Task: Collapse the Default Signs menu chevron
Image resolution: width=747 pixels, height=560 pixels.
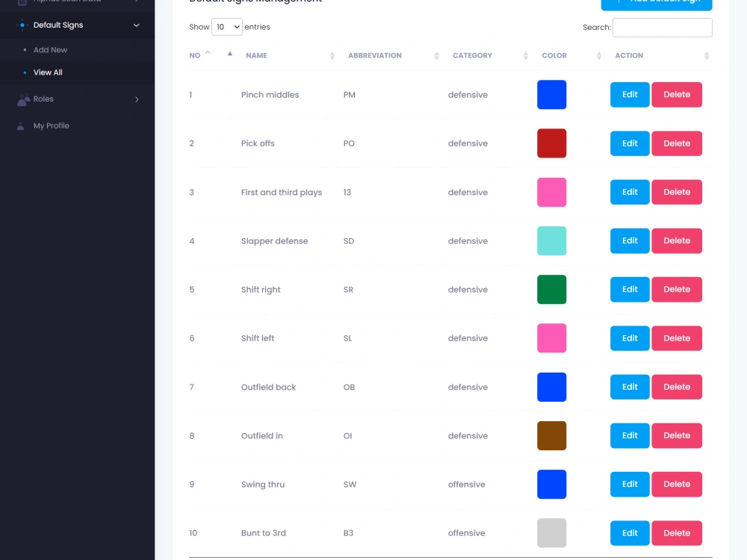Action: [136, 25]
